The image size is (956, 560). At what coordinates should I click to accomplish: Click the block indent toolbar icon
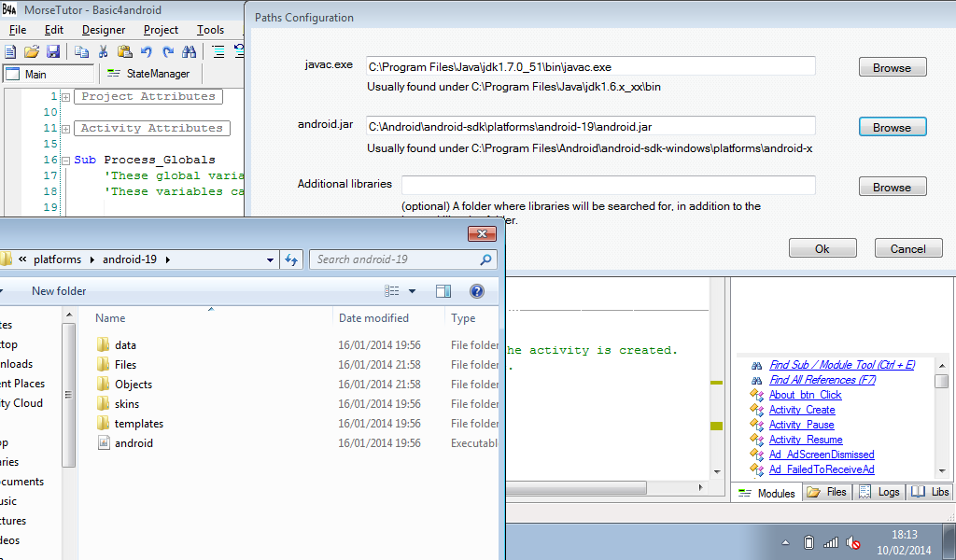point(218,51)
